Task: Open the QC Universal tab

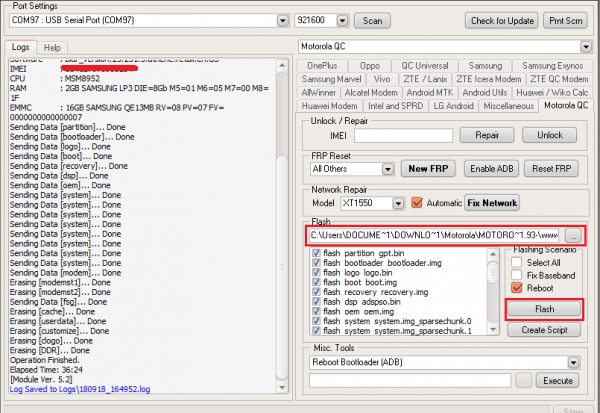Action: pos(424,66)
